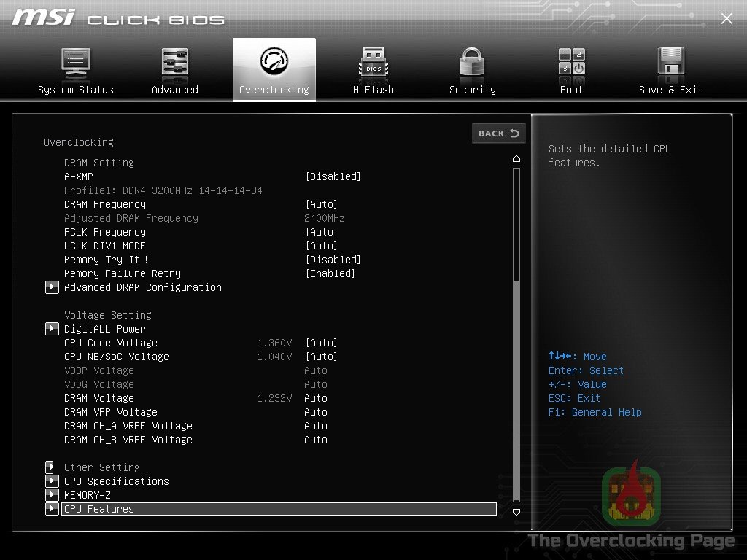Select the Overclocking section icon

(274, 66)
